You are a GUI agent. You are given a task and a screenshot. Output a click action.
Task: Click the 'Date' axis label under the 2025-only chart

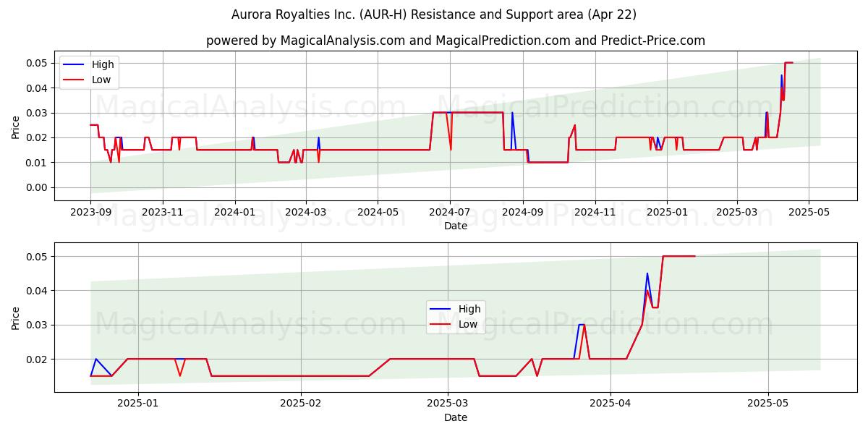pos(456,417)
